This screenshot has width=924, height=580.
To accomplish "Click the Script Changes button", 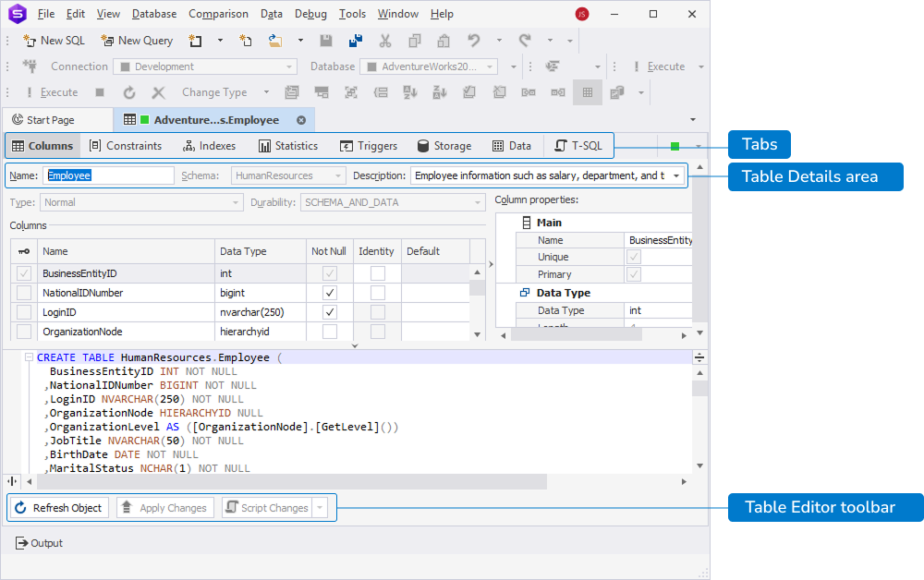I will coord(268,508).
